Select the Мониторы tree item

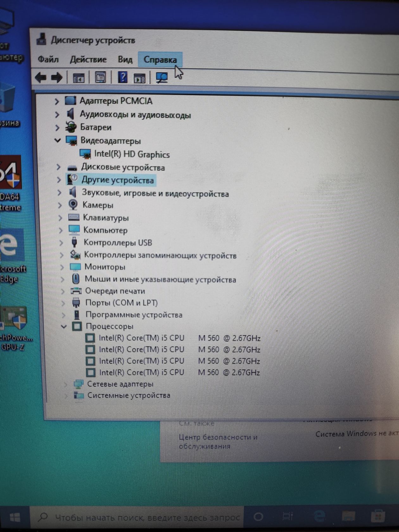pyautogui.click(x=105, y=267)
